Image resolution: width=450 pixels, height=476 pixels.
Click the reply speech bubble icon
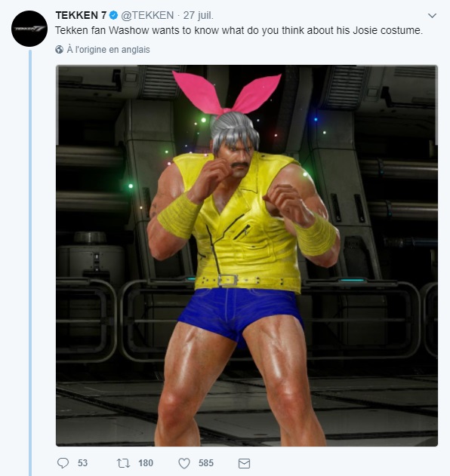[x=63, y=463]
